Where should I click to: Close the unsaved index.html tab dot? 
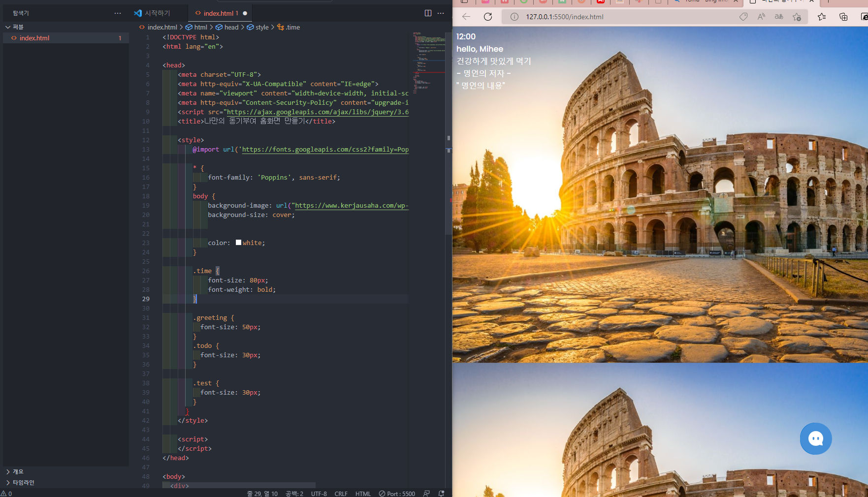[245, 13]
